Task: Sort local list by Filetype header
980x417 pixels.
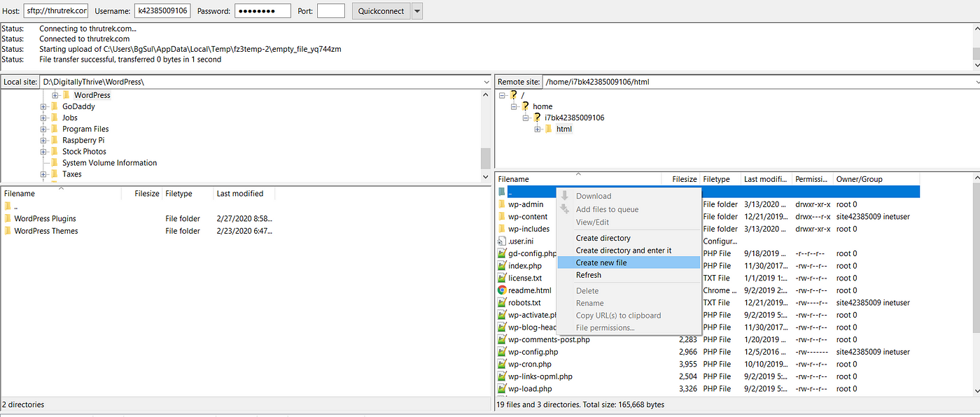Action: (x=188, y=194)
